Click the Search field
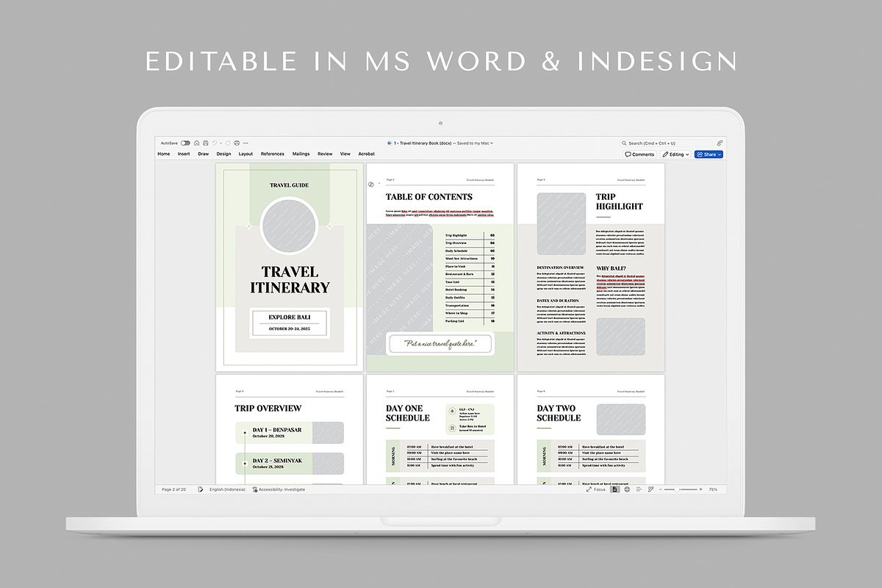The width and height of the screenshot is (882, 588). point(666,143)
